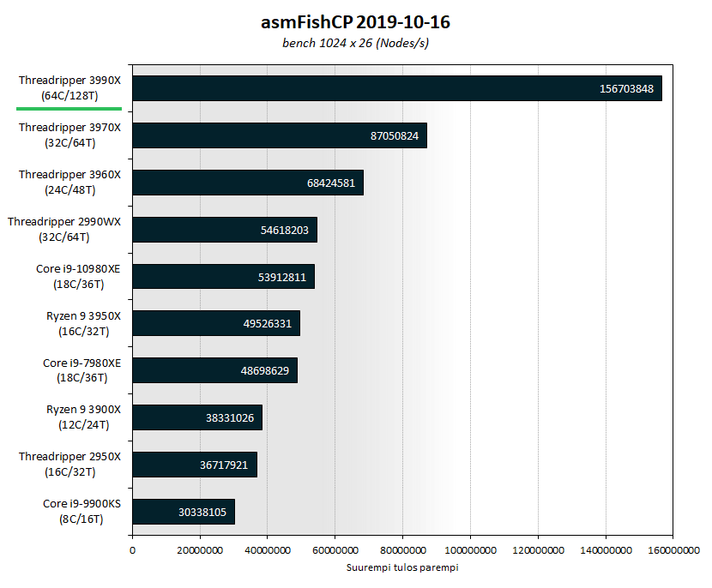Click the Core i9-10980XE (18C/36T) label
The width and height of the screenshot is (712, 588).
click(79, 277)
